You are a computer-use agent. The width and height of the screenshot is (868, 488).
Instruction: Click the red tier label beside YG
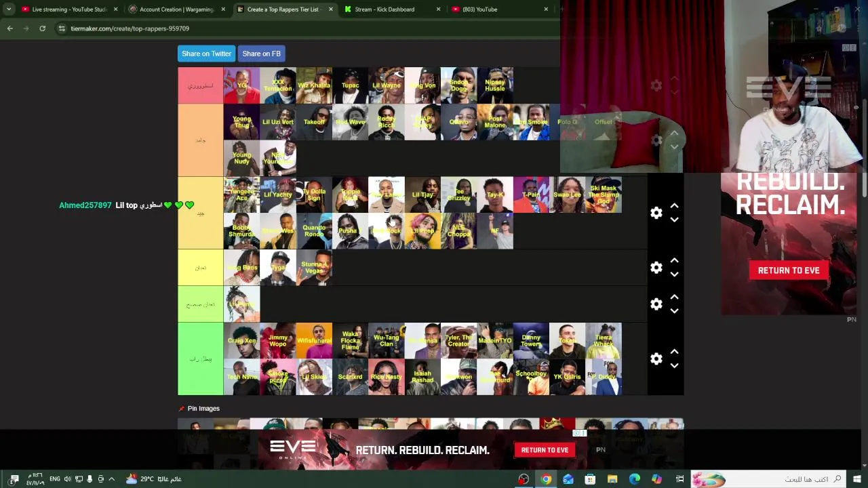pyautogui.click(x=201, y=85)
